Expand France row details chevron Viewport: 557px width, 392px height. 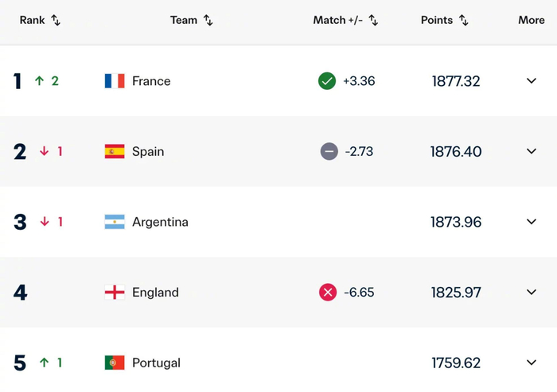532,81
